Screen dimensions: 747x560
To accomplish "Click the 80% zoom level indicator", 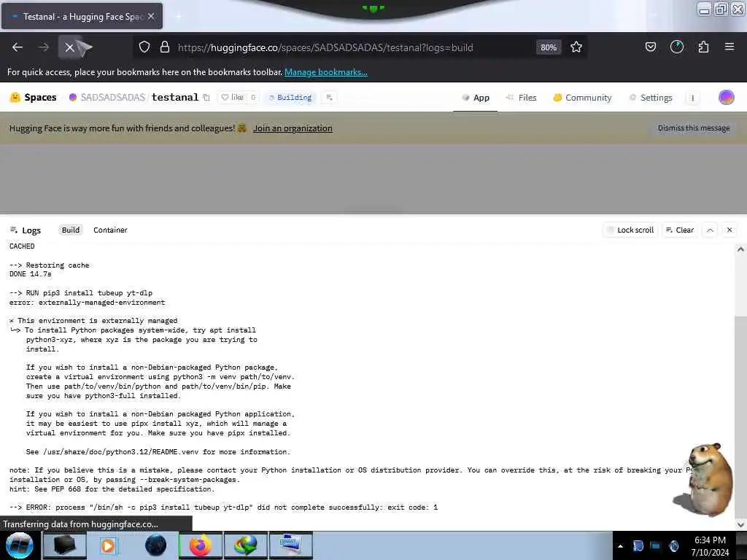I will click(549, 47).
